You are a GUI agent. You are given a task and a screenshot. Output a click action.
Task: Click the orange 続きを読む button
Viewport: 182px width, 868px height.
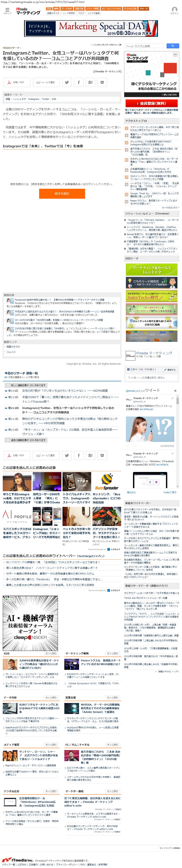[62, 193]
